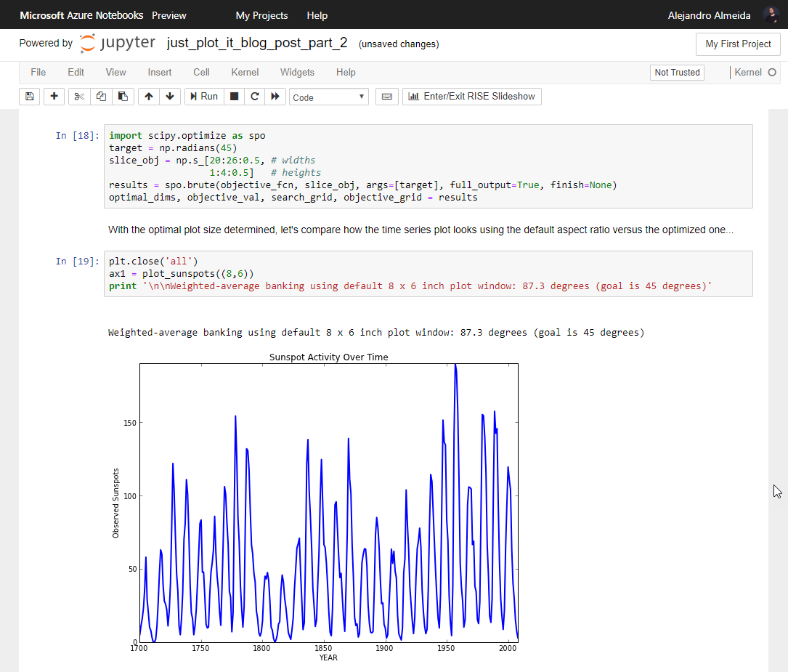The height and width of the screenshot is (672, 788).
Task: Insert cell below with plus icon
Action: tap(54, 97)
